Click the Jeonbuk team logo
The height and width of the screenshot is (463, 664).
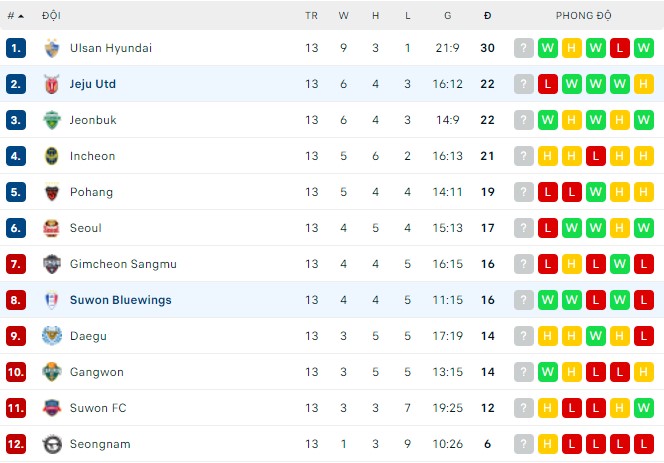point(53,120)
